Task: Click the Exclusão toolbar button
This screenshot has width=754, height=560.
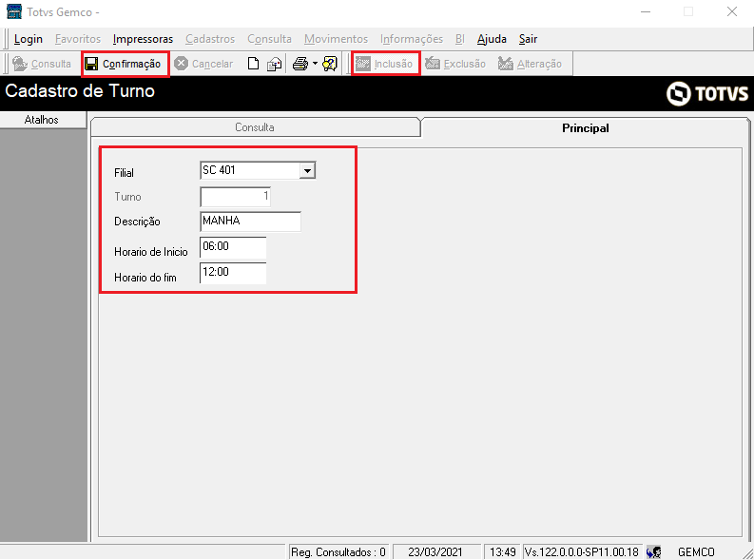Action: [x=454, y=64]
